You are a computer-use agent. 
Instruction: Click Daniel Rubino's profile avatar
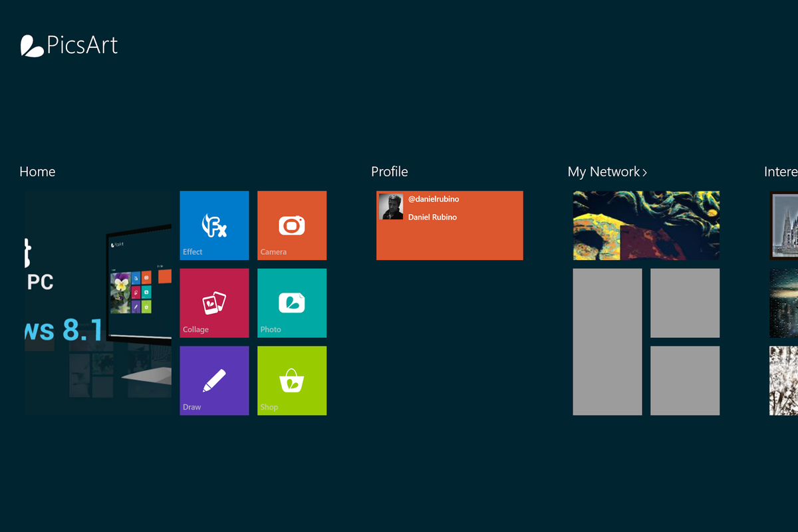point(391,207)
